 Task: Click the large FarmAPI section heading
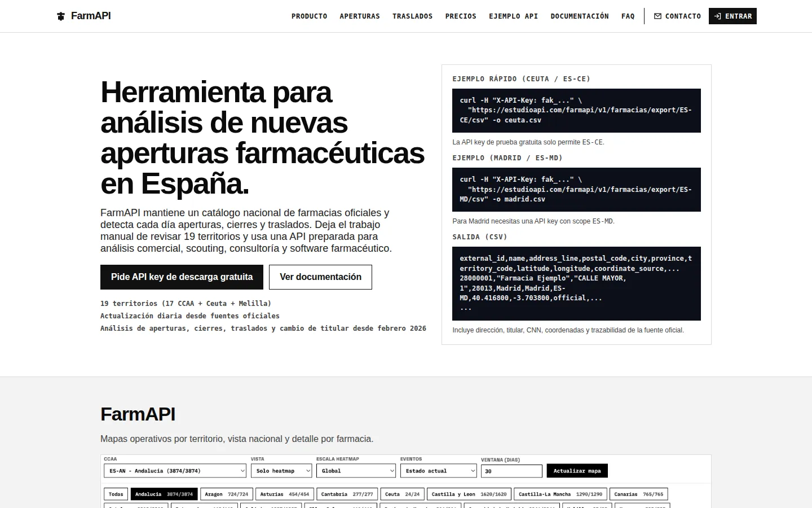point(138,414)
